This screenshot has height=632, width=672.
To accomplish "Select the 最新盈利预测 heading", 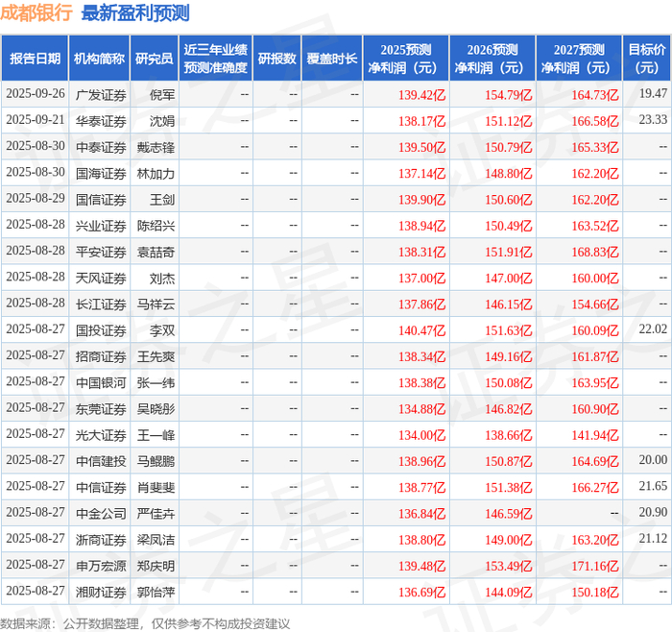I will click(135, 12).
